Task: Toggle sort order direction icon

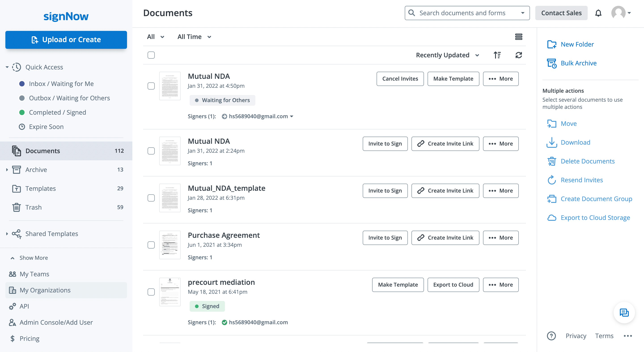Action: click(497, 55)
